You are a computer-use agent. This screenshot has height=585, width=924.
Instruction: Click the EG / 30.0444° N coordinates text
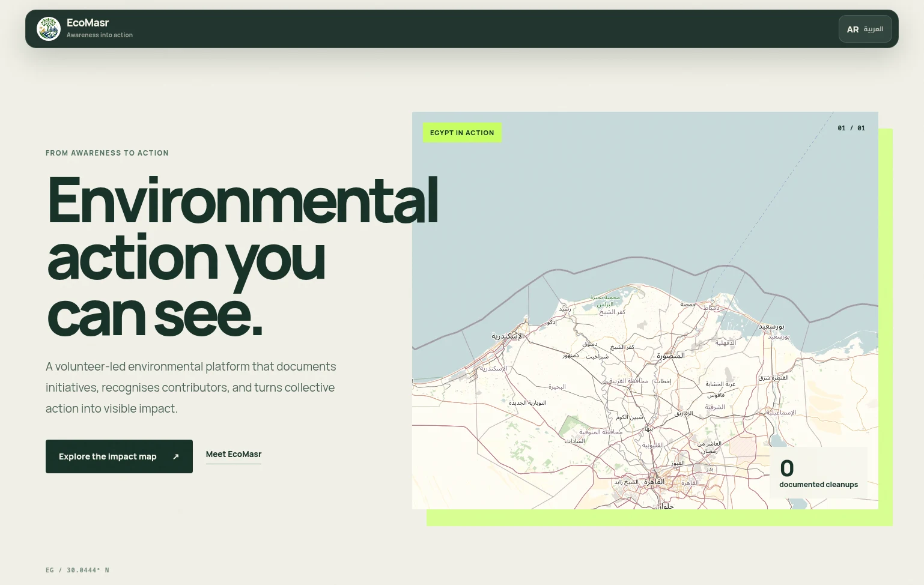pos(78,570)
